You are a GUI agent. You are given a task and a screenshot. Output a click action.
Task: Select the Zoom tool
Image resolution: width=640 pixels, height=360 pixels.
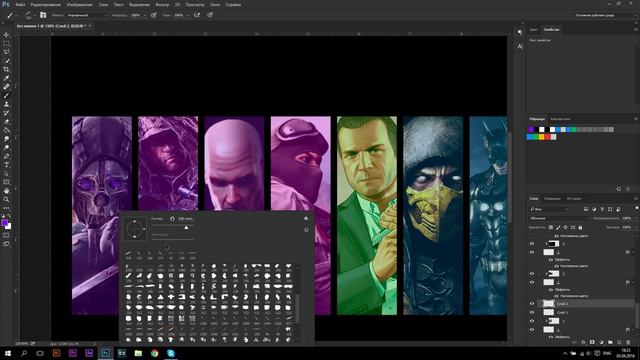tap(6, 200)
